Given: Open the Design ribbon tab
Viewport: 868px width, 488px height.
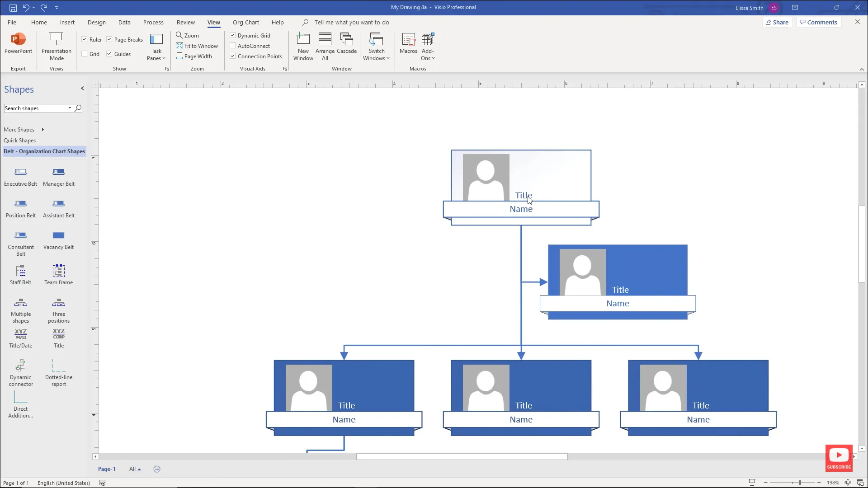Looking at the screenshot, I should (96, 22).
